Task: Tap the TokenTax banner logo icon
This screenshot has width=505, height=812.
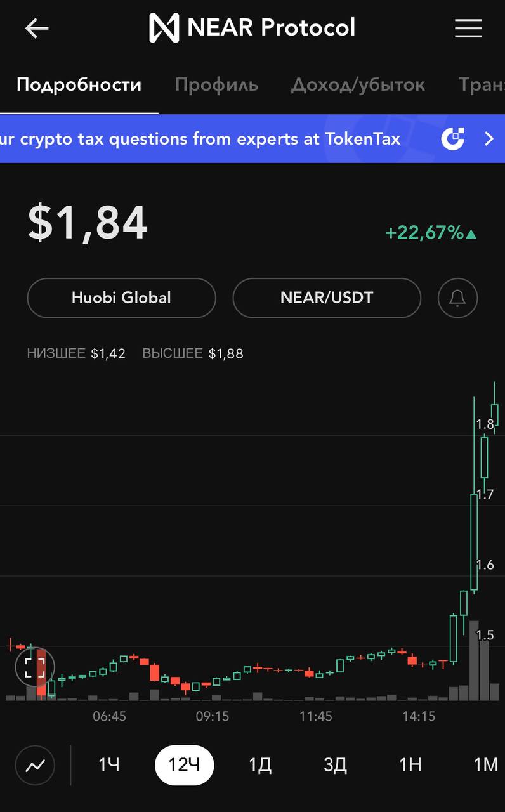Action: (453, 138)
